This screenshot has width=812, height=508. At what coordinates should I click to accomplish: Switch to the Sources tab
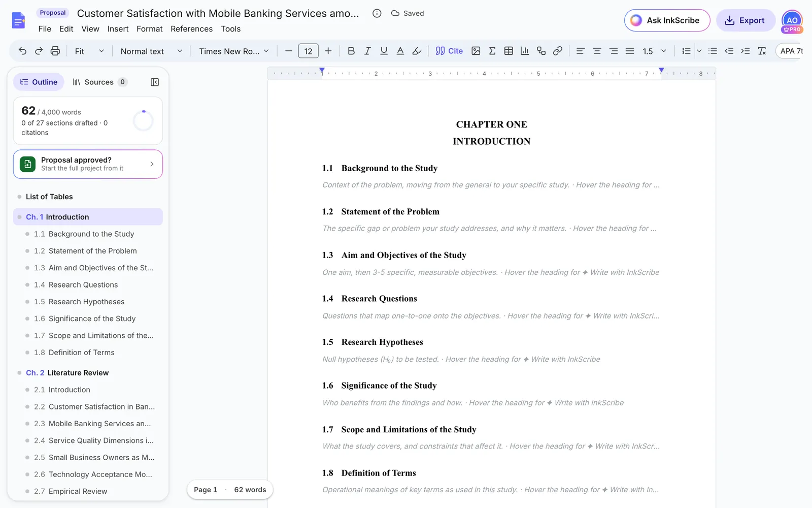coord(100,82)
